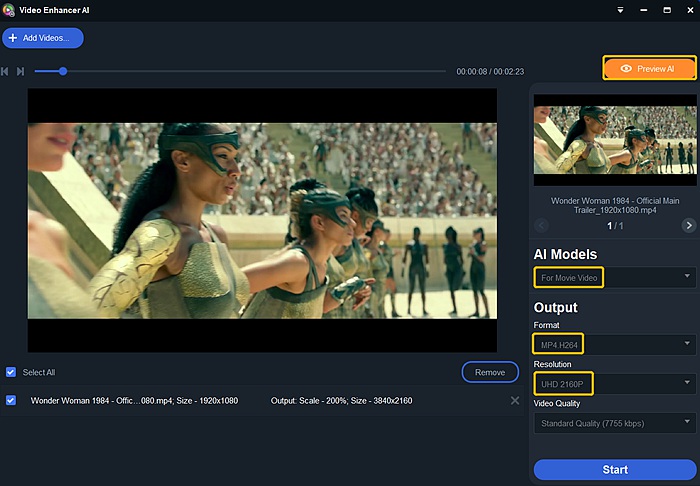Go to next video with right arrow
The width and height of the screenshot is (700, 486).
tap(689, 225)
